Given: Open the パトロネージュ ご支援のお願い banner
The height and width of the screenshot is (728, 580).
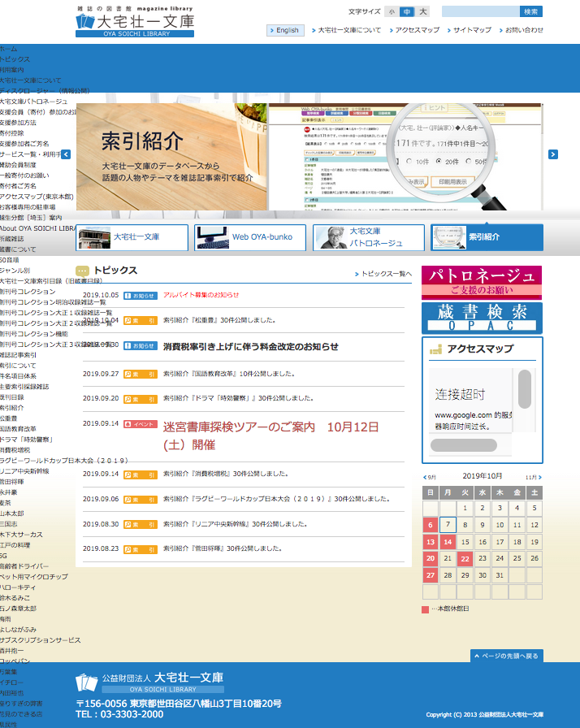Looking at the screenshot, I should pyautogui.click(x=482, y=282).
